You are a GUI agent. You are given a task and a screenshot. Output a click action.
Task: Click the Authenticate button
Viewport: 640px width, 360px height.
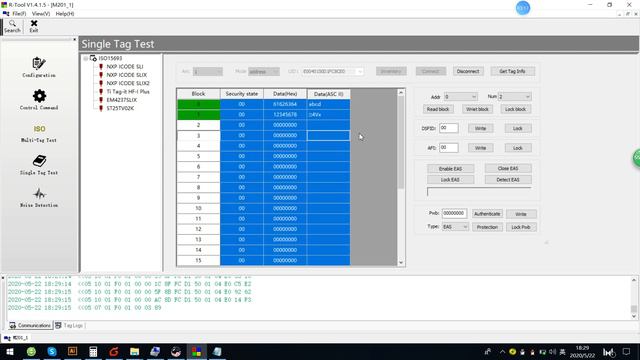coord(487,214)
